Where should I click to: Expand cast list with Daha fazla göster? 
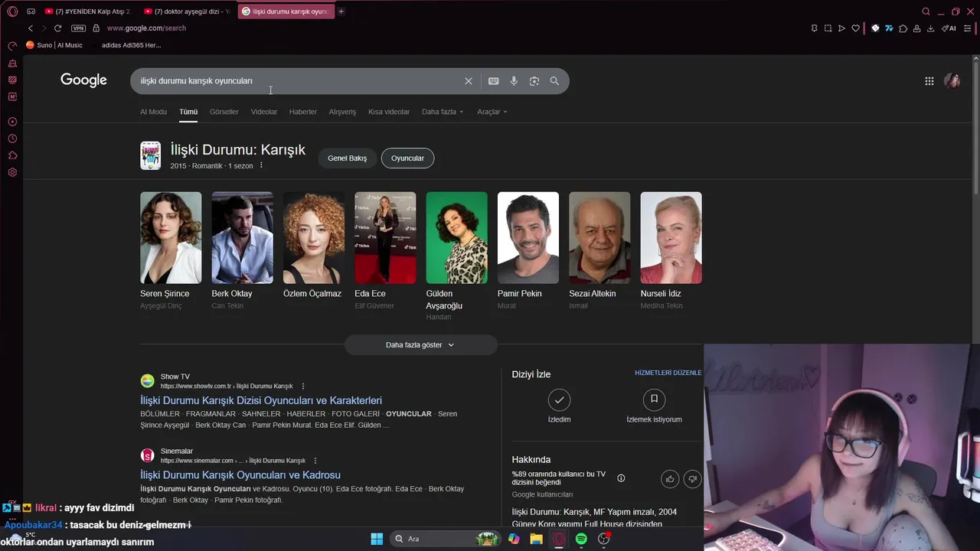click(x=420, y=345)
